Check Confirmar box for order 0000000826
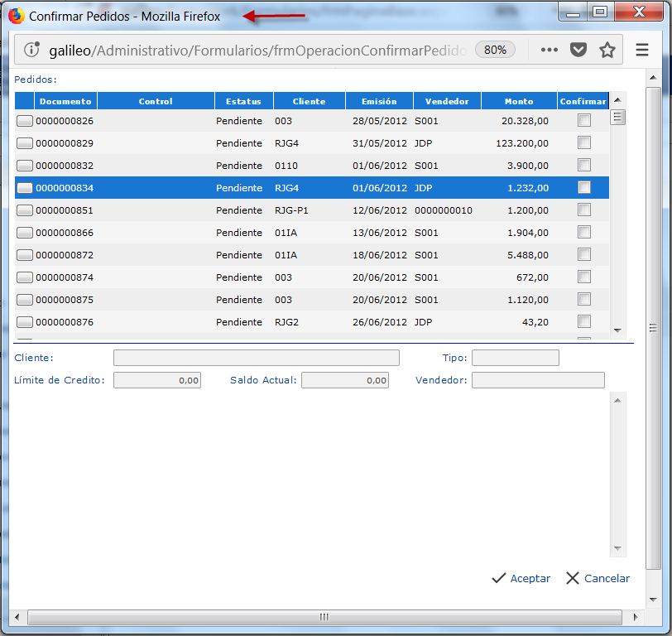The height and width of the screenshot is (636, 672). [584, 120]
